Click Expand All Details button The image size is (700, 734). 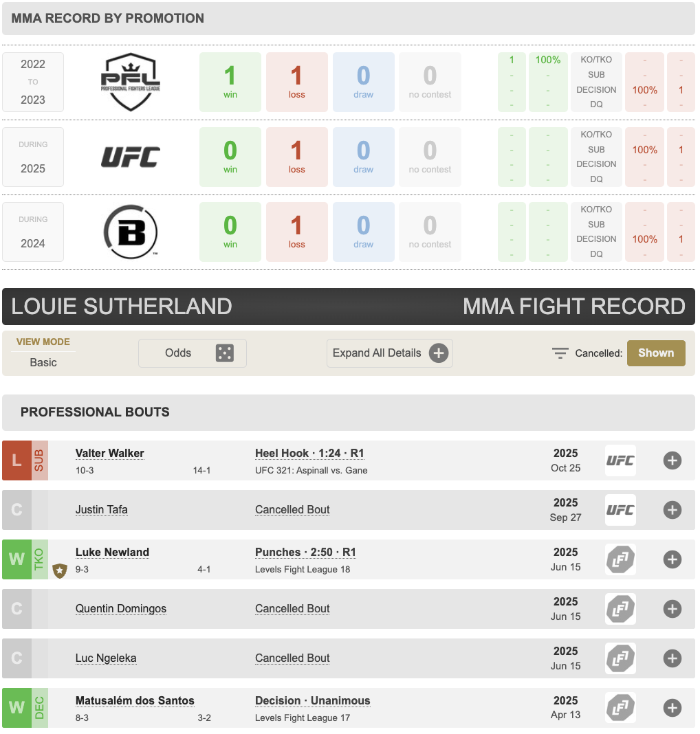389,353
